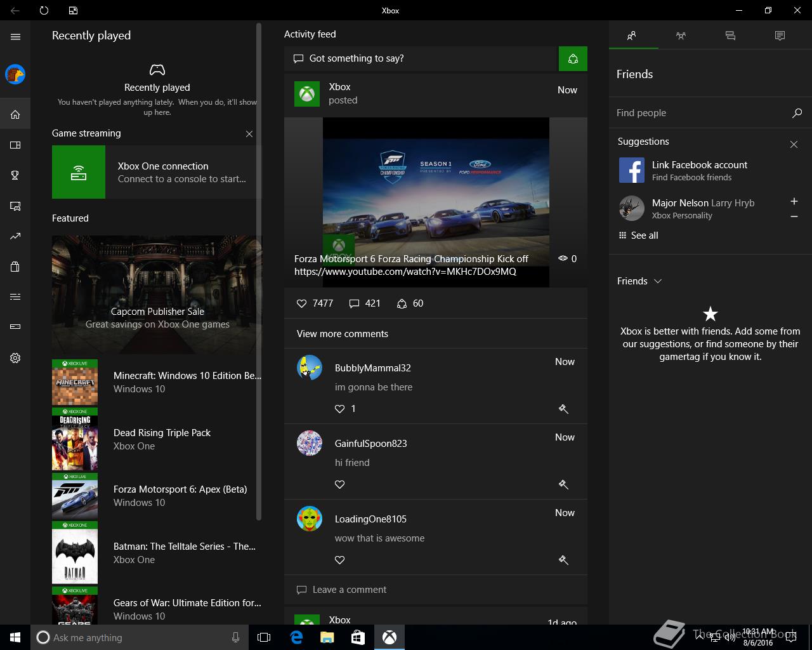Click the title bar window mode icon

tap(73, 10)
